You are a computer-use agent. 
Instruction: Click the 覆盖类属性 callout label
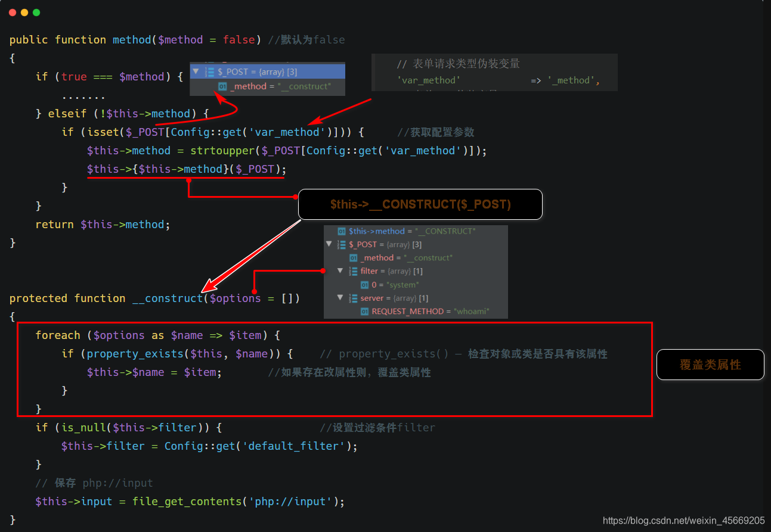[710, 365]
